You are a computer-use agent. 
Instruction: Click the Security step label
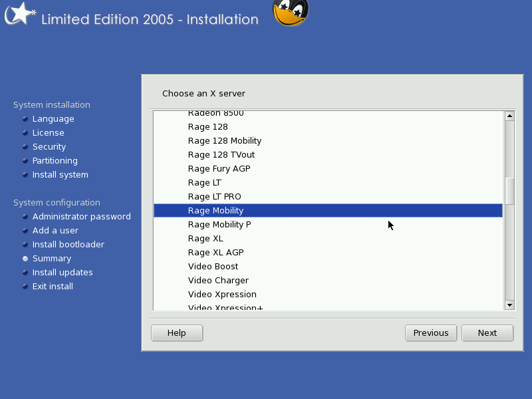(x=49, y=147)
